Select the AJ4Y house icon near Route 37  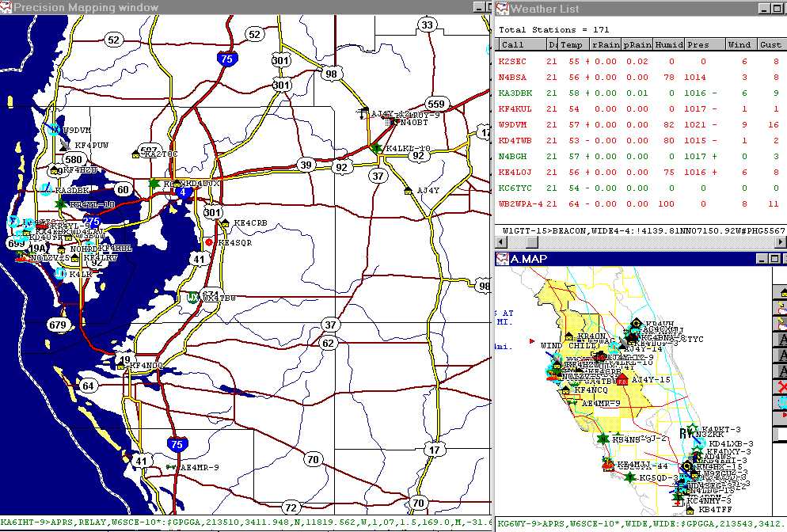[x=408, y=191]
